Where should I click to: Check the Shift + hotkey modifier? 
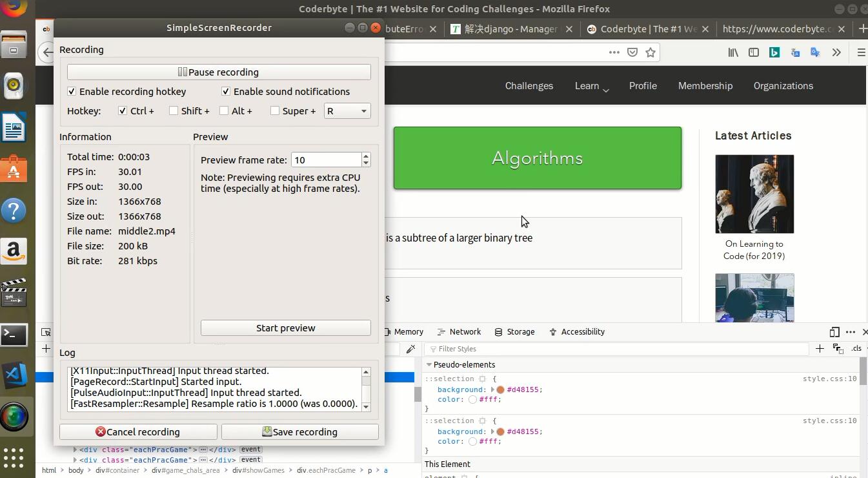(x=174, y=111)
